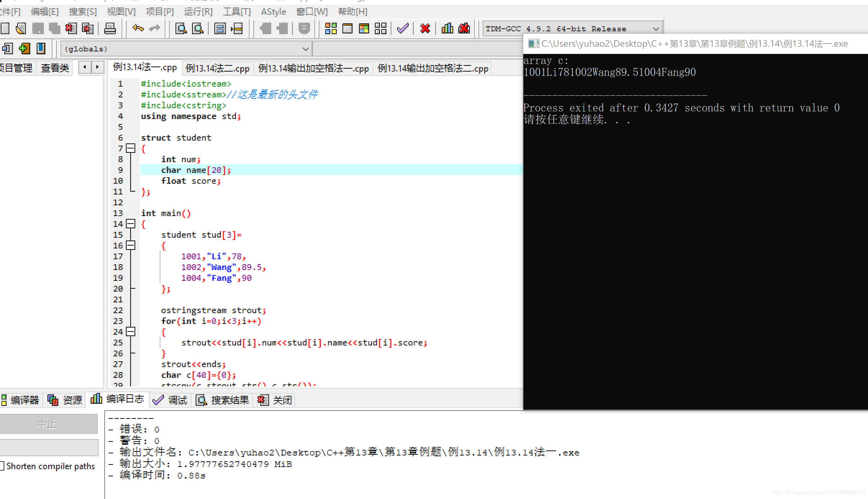Image resolution: width=868 pixels, height=499 pixels.
Task: Click the Close file icon
Action: coord(71,28)
